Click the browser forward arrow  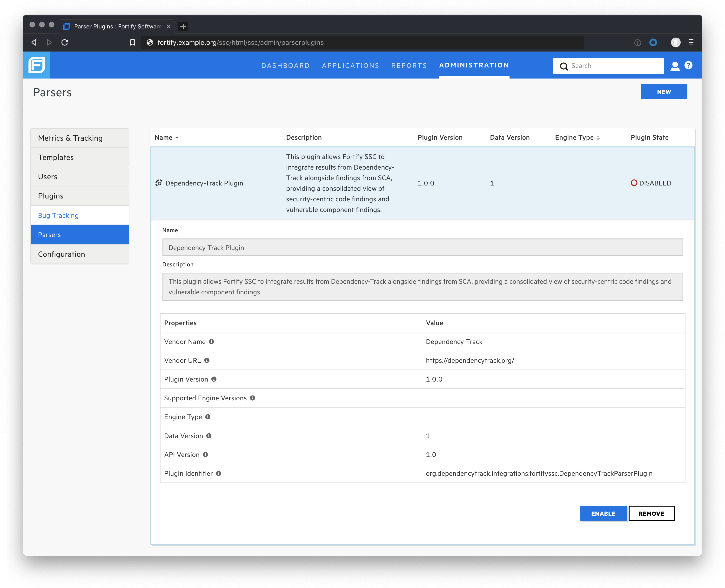coord(49,42)
